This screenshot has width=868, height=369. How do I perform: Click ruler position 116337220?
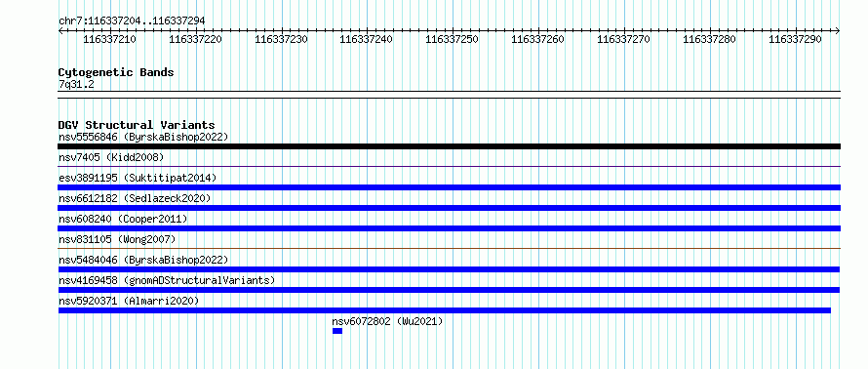click(195, 39)
